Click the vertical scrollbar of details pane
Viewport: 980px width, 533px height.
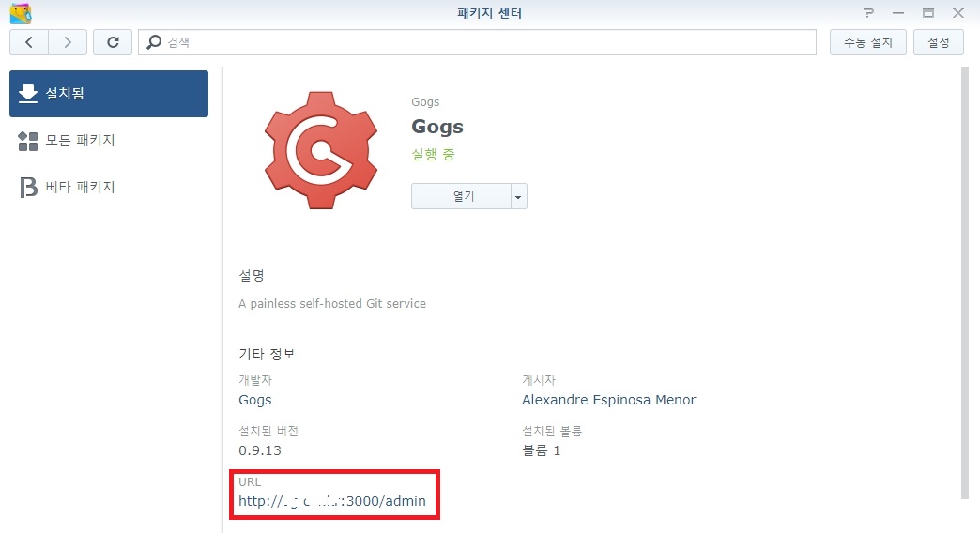point(964,283)
